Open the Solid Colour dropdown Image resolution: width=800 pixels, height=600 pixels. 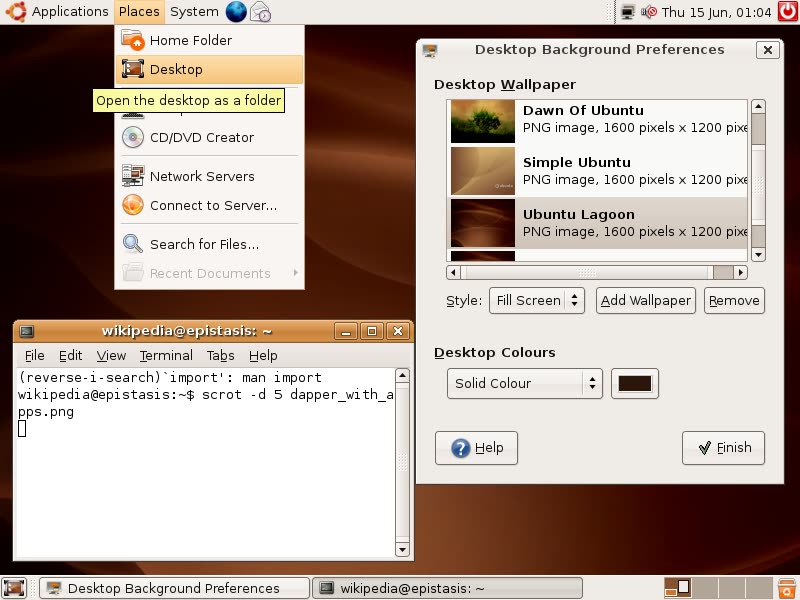[x=524, y=383]
